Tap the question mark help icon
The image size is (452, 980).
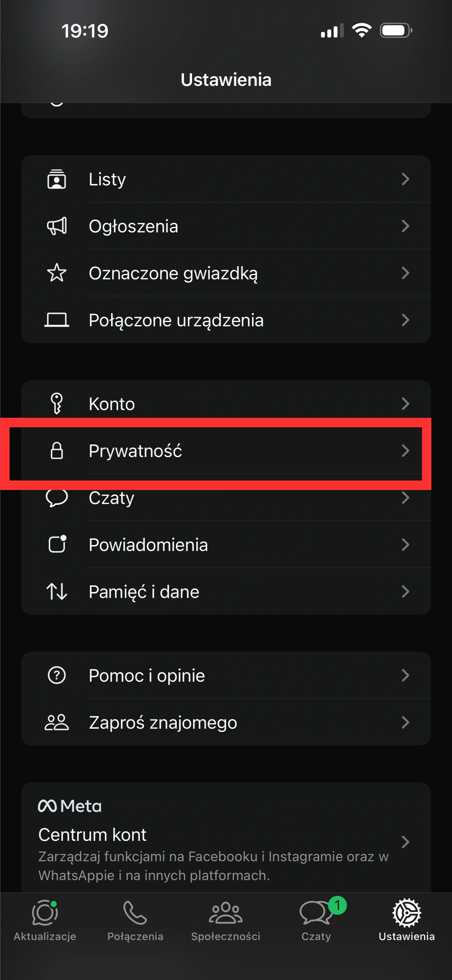[57, 675]
